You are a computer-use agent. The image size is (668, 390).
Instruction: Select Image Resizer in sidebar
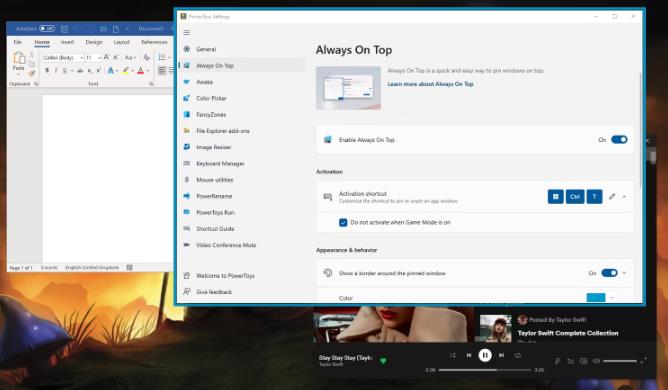[x=242, y=147]
